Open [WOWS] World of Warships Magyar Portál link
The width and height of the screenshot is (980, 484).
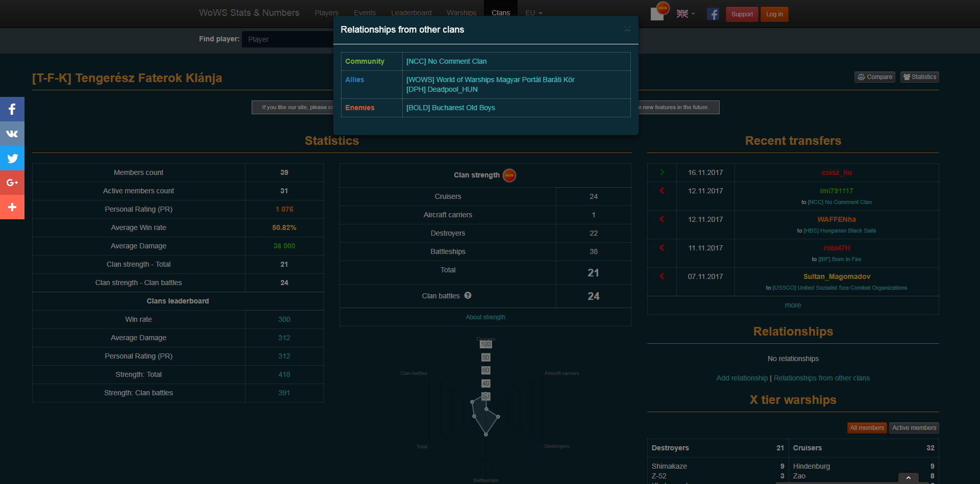[x=491, y=80]
